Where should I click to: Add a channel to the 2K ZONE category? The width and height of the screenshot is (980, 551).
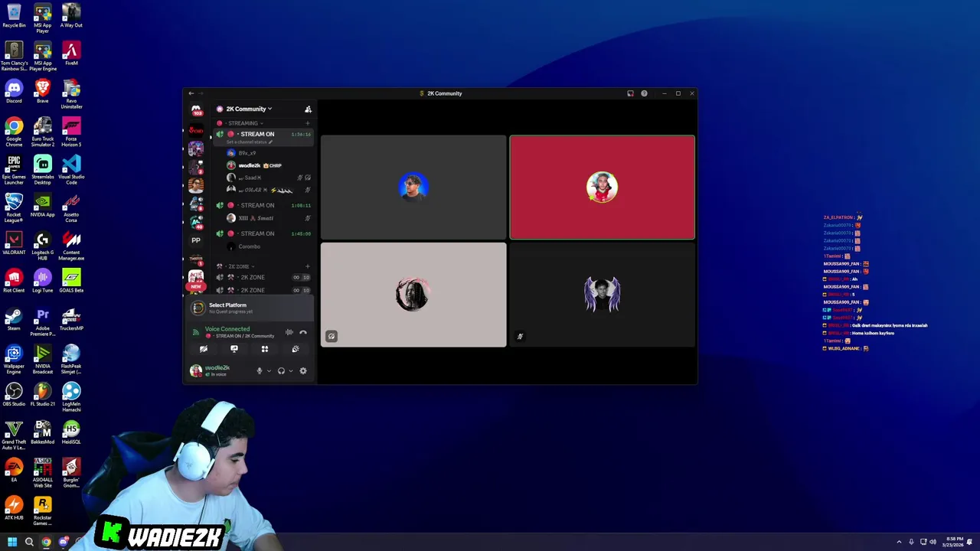[x=308, y=266]
